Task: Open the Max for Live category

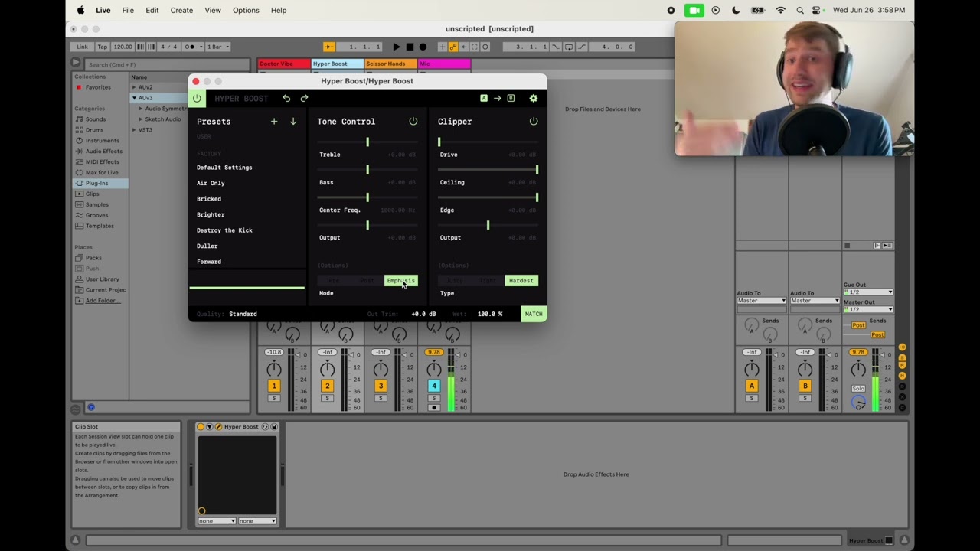Action: pyautogui.click(x=102, y=173)
